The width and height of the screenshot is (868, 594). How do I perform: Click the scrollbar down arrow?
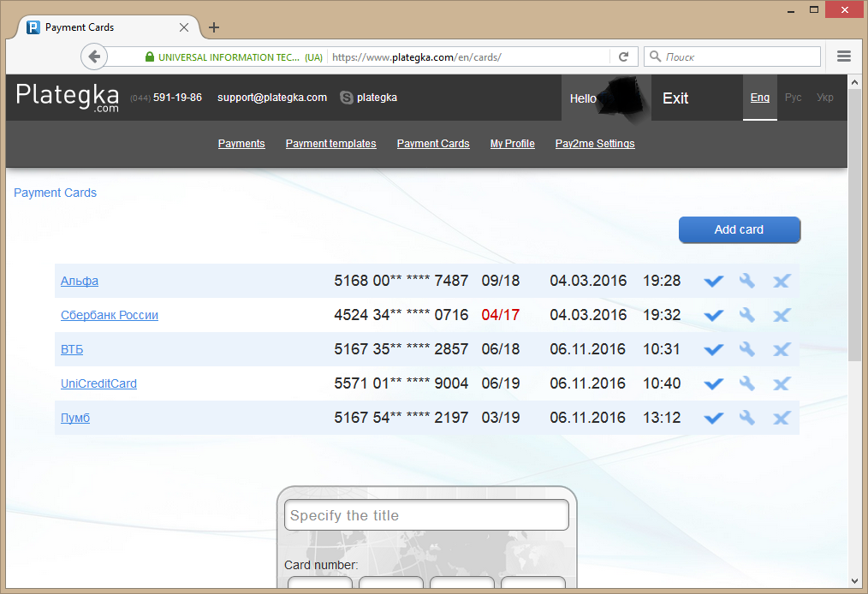854,581
